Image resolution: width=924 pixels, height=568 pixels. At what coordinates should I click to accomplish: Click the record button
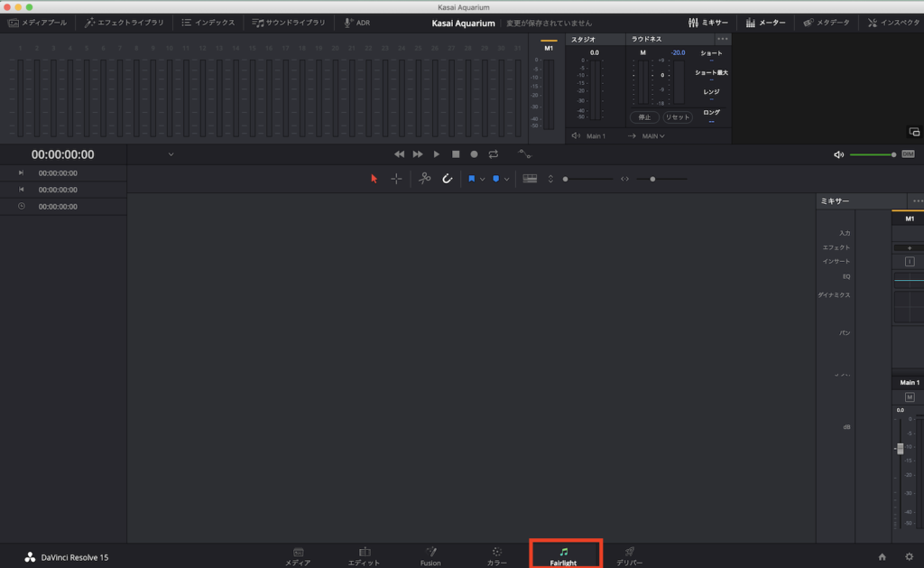click(x=474, y=154)
